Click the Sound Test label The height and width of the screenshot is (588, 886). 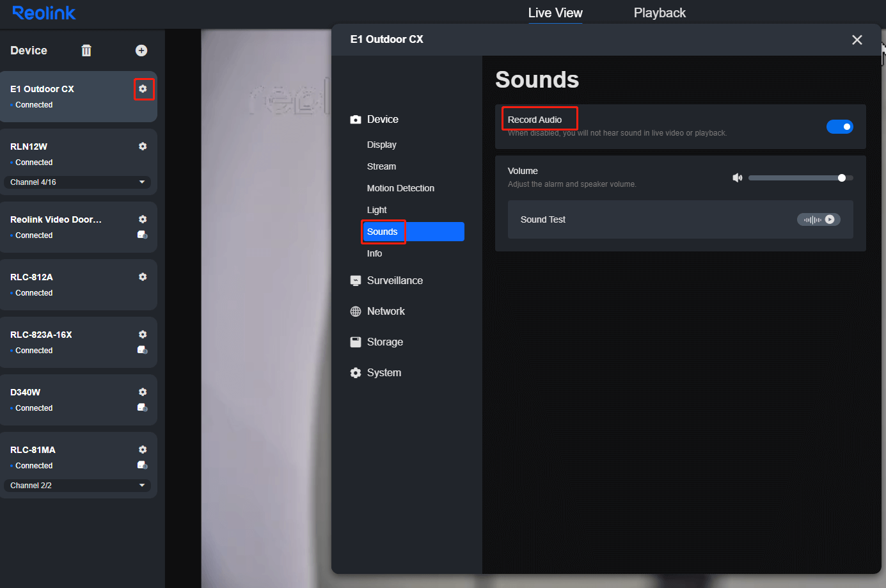tap(543, 219)
